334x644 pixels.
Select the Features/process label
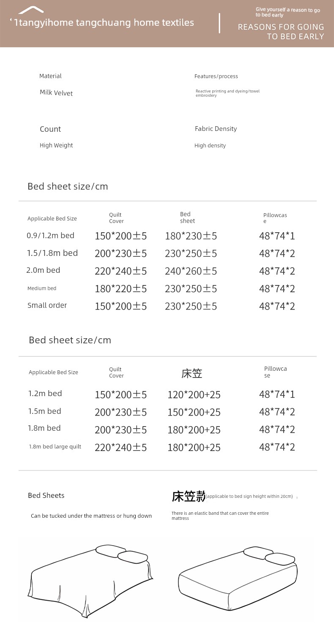[x=216, y=76]
